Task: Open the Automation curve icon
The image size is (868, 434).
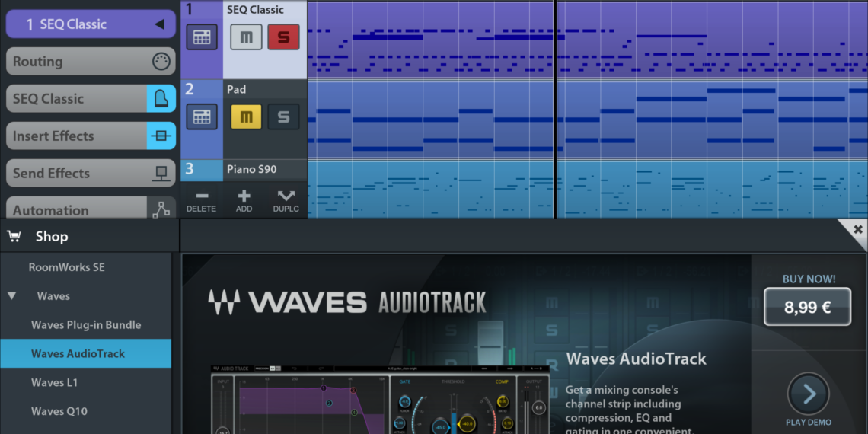Action: pos(161,209)
